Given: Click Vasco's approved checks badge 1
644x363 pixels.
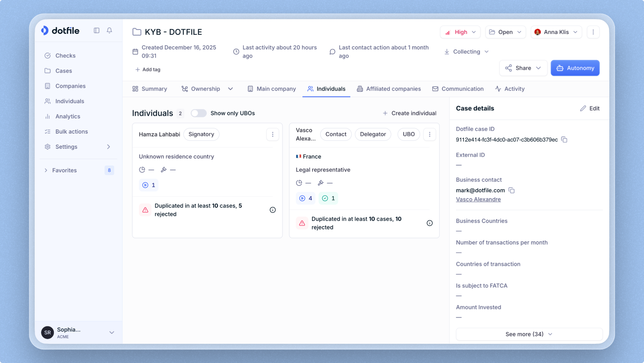Looking at the screenshot, I should coord(328,198).
